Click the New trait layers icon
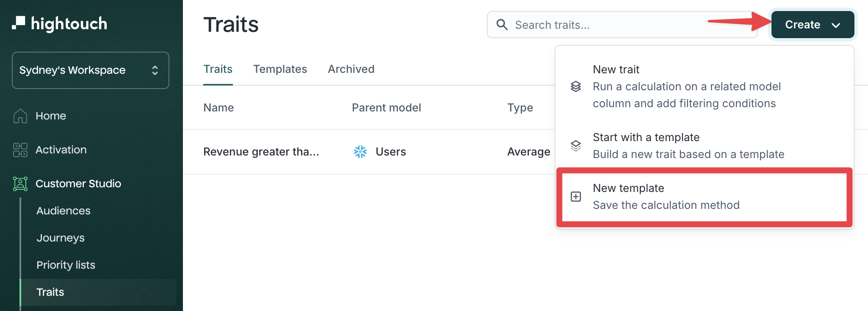This screenshot has width=868, height=311. tap(576, 86)
